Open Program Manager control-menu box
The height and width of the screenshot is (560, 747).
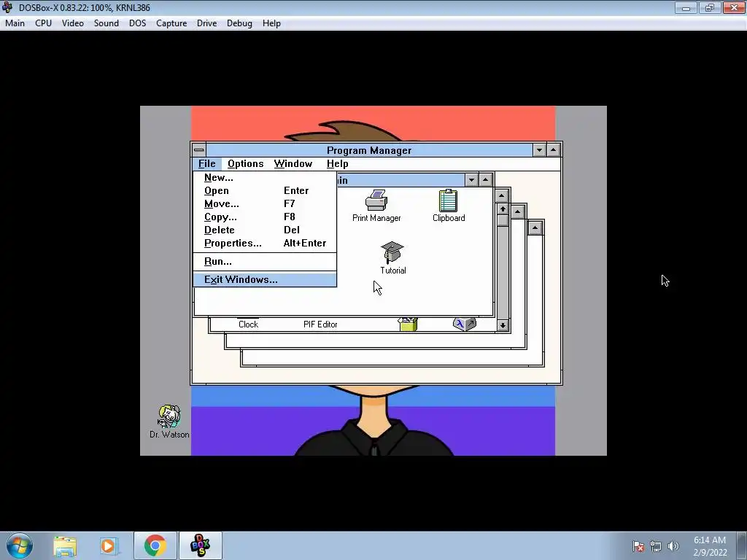point(199,150)
